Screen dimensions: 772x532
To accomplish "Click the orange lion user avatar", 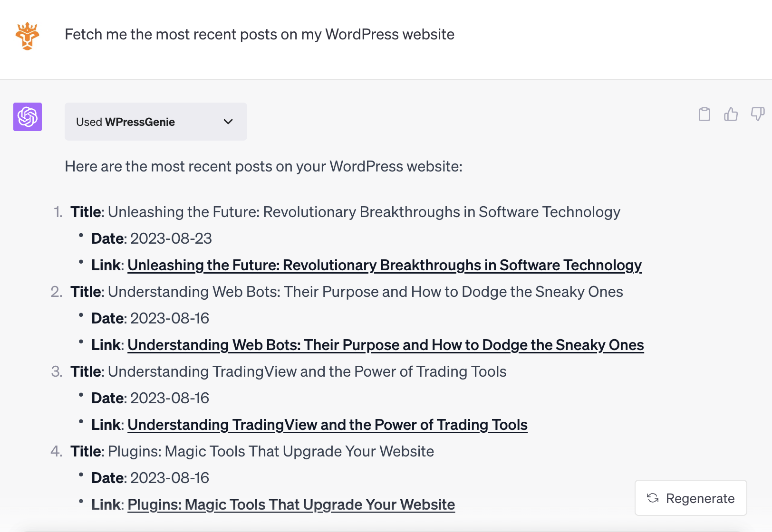I will coord(28,36).
